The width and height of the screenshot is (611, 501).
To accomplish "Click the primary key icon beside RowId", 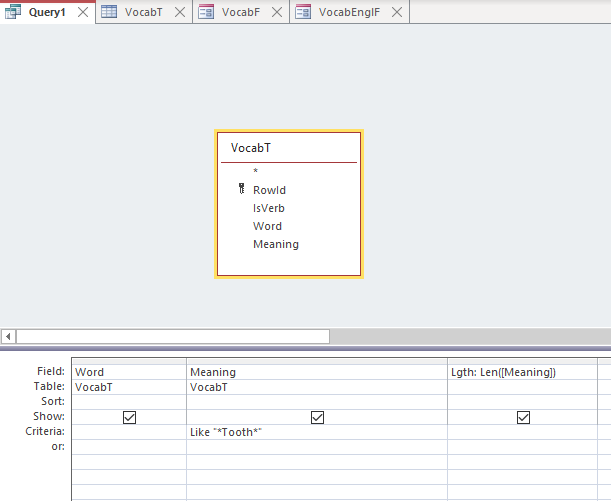I will coord(242,189).
